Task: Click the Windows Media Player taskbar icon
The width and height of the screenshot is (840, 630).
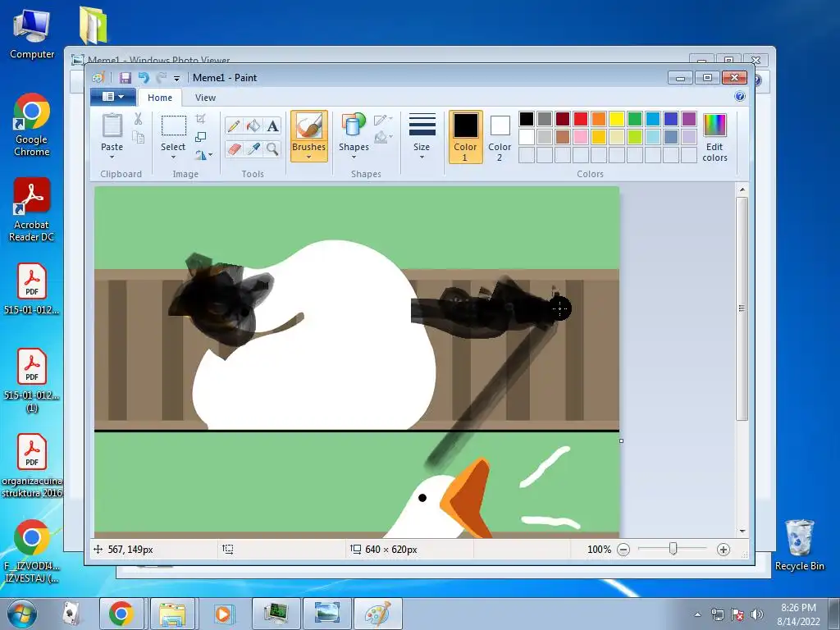Action: tap(222, 614)
